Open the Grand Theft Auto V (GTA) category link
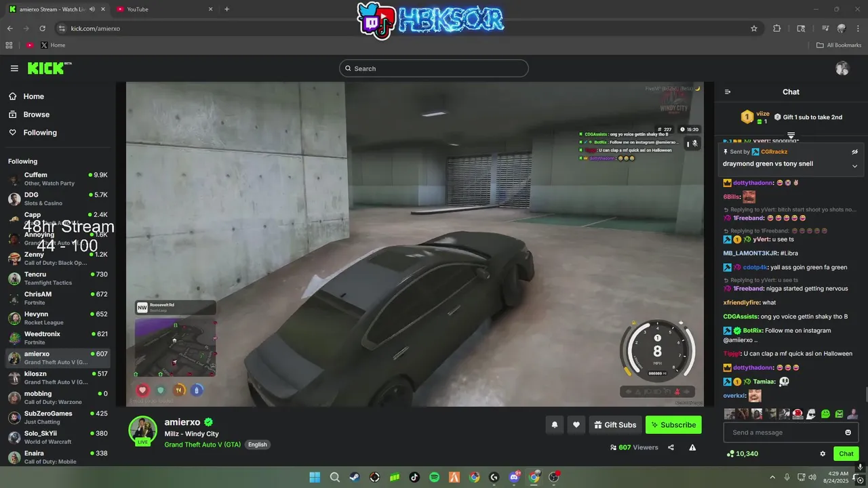The height and width of the screenshot is (488, 868). [x=202, y=445]
